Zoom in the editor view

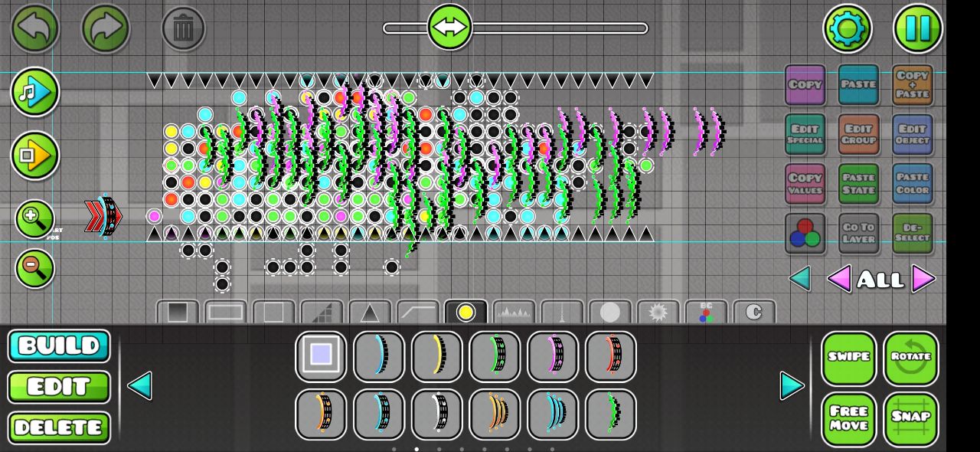click(x=34, y=220)
